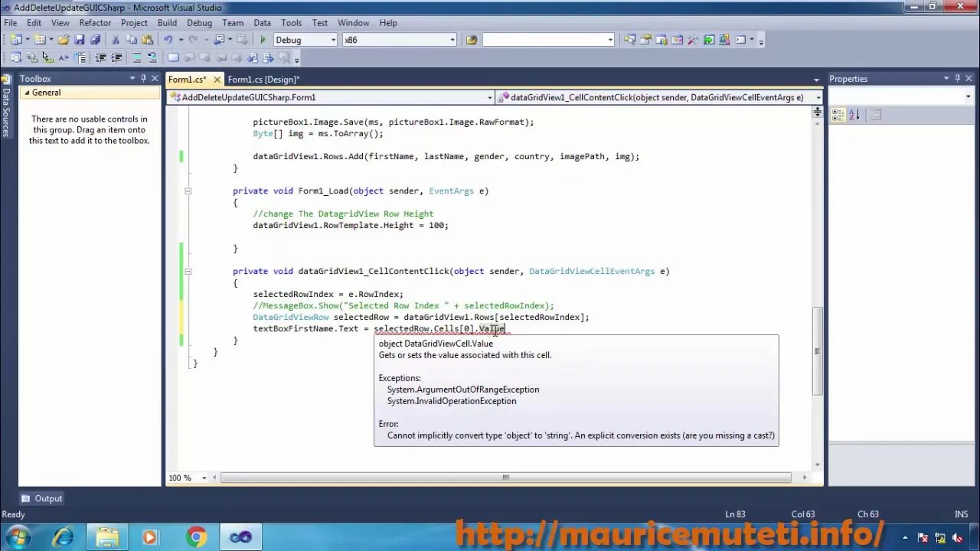Click the Navigate Backward toolbar icon
980x551 pixels.
(x=220, y=40)
